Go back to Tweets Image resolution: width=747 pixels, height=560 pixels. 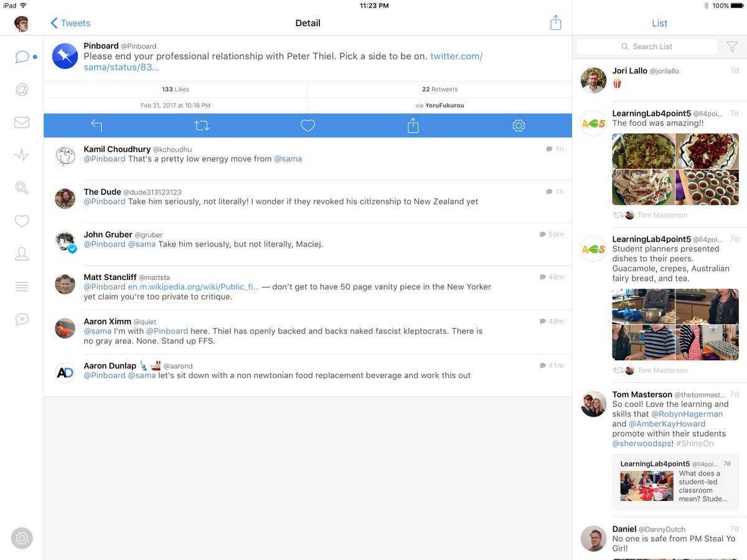70,23
